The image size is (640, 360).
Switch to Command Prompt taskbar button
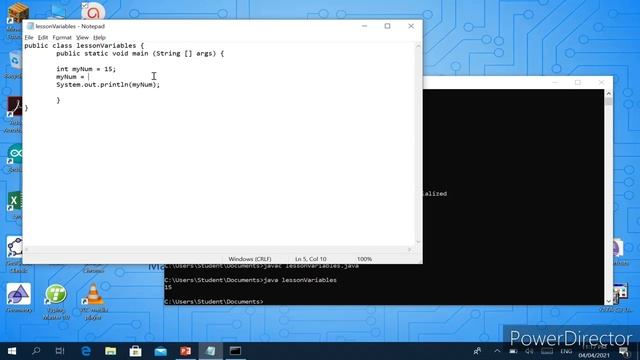(235, 351)
